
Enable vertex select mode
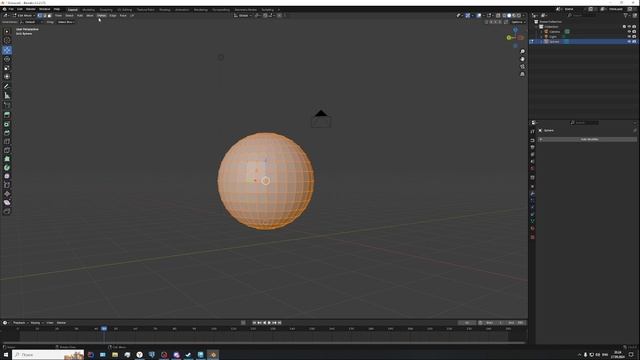(x=40, y=16)
